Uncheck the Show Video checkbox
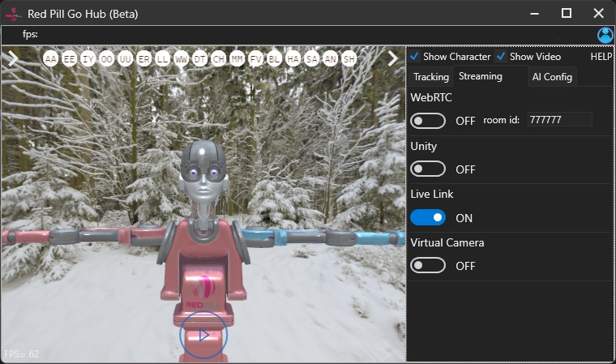 [502, 57]
